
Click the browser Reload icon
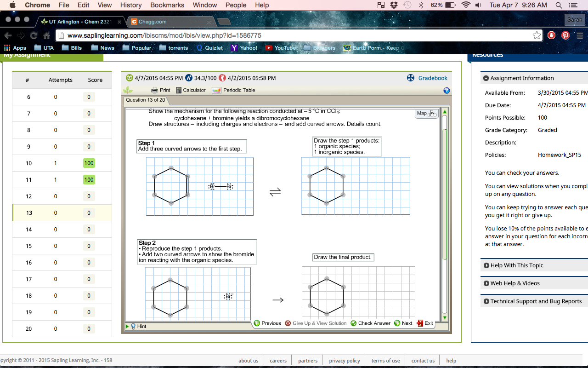[x=34, y=35]
